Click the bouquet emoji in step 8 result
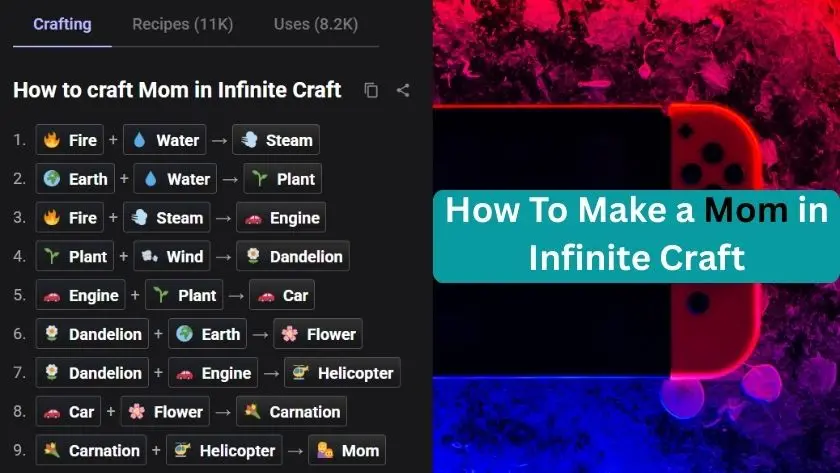 tap(252, 411)
